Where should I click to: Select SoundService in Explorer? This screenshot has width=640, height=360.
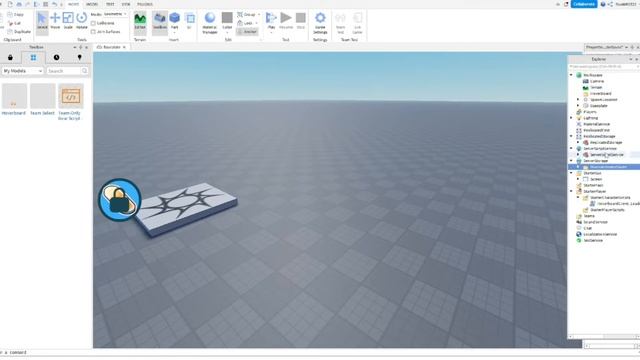click(x=595, y=222)
